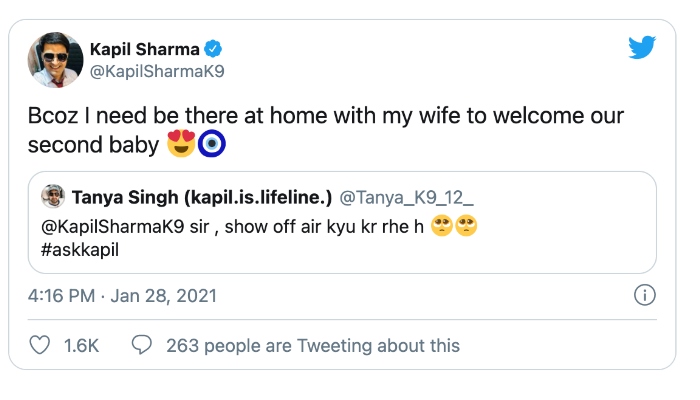700x400 pixels.
Task: Click the heart-eyes emoji in the tweet
Action: pos(180,144)
